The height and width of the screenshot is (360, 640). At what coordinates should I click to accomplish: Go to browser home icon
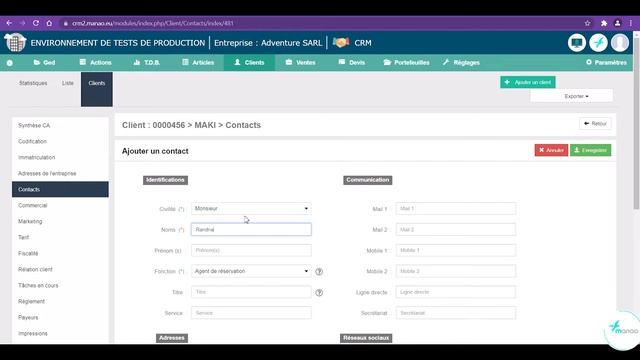pos(49,23)
